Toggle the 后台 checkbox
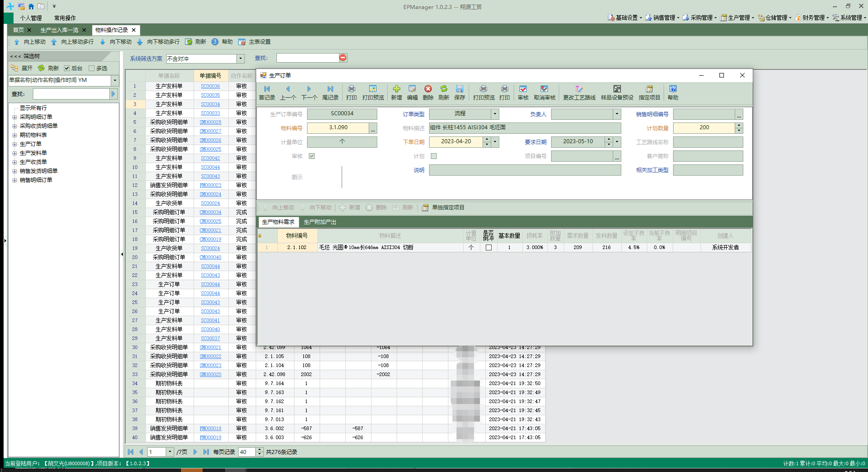This screenshot has height=472, width=868. [x=67, y=68]
